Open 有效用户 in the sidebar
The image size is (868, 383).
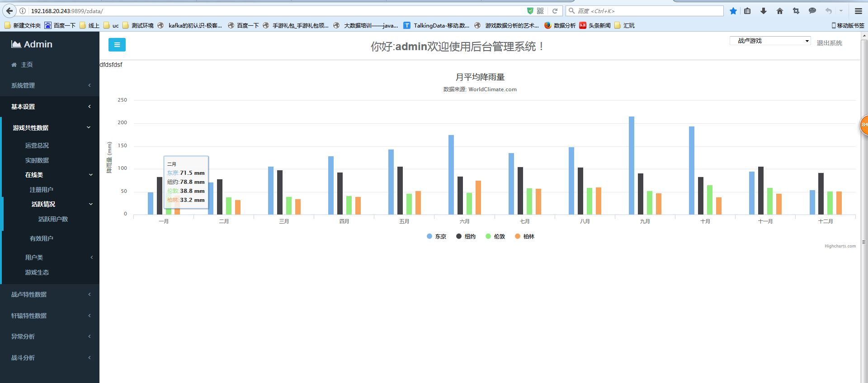pos(42,238)
